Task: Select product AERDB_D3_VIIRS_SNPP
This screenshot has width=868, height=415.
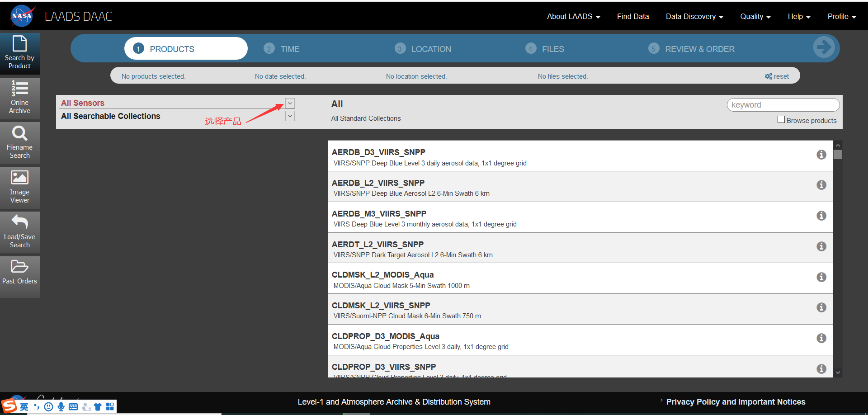Action: pyautogui.click(x=580, y=156)
